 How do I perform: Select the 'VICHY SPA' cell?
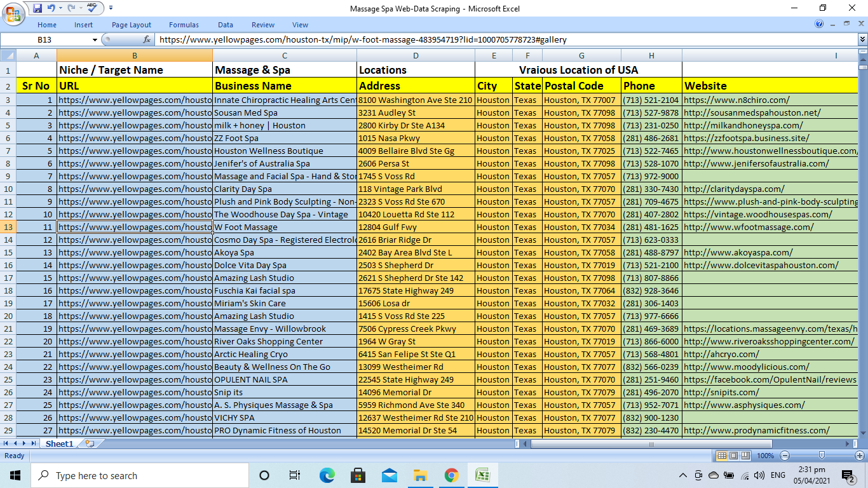(x=285, y=417)
